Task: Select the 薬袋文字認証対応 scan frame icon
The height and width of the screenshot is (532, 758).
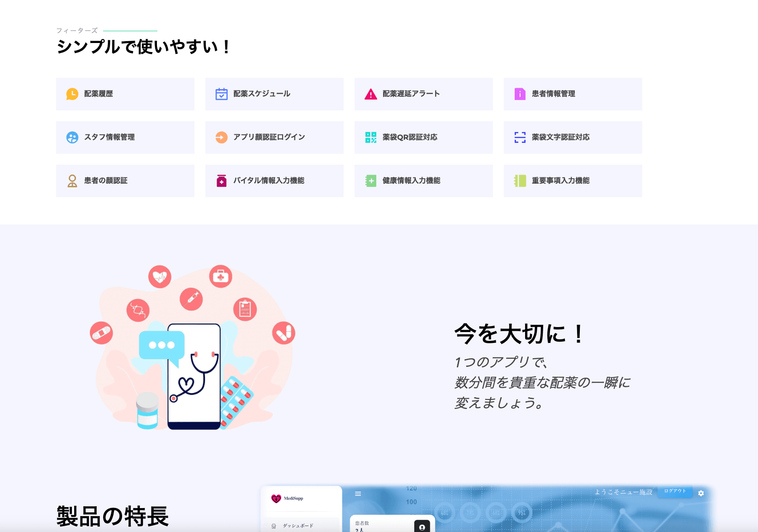Action: pos(519,137)
